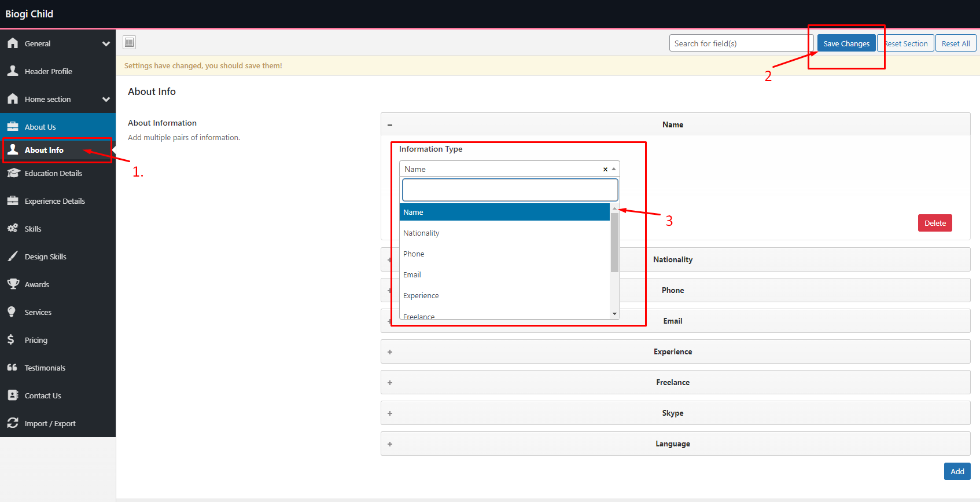980x502 pixels.
Task: Click the expand-all sections icon in toolbar
Action: click(130, 42)
